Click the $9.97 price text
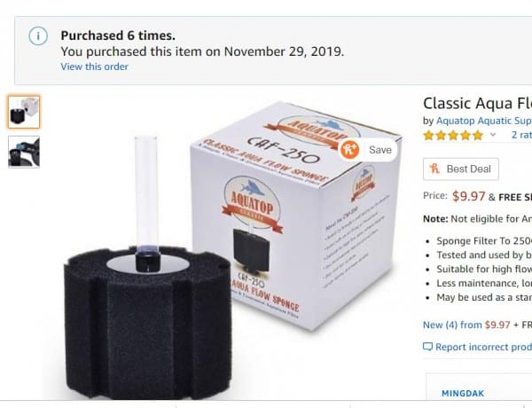Viewport: 532px width, 408px height. coord(468,196)
